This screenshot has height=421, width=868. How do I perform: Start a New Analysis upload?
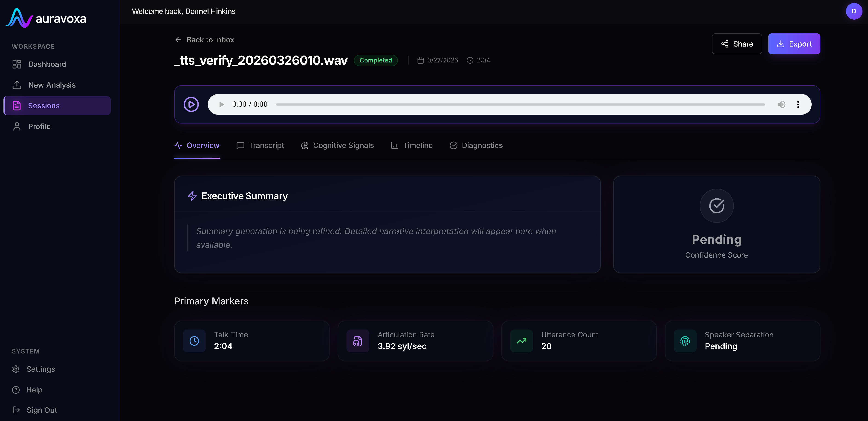point(52,85)
